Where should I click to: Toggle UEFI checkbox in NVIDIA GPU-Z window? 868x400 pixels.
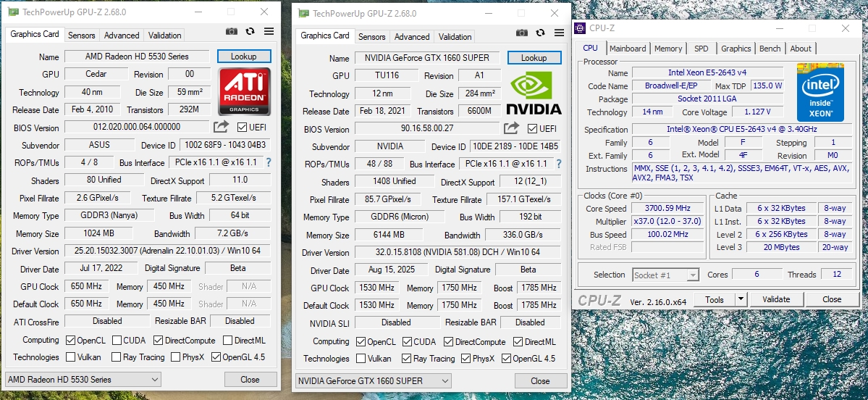pos(532,129)
